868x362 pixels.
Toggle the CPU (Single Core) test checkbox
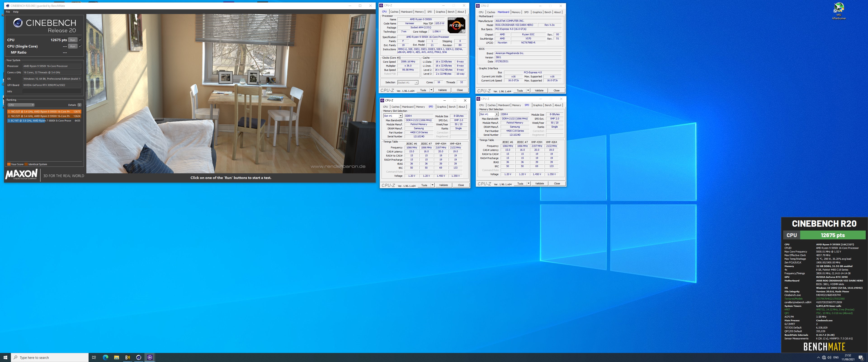80,46
